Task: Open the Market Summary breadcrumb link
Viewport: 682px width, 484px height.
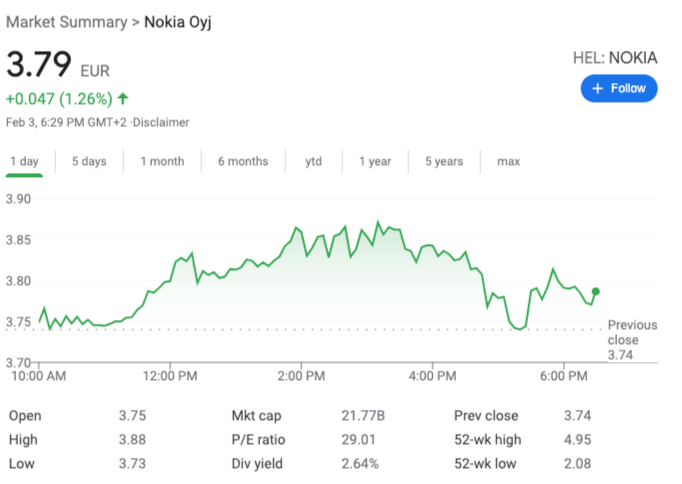Action: (x=67, y=22)
